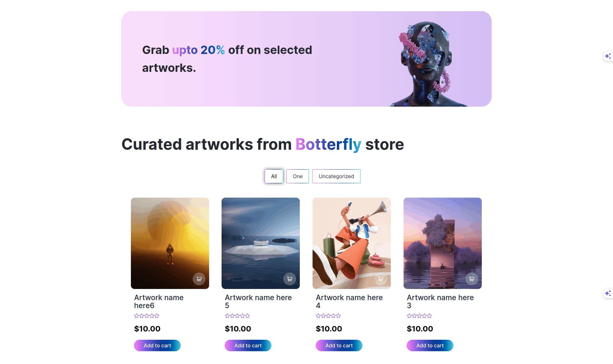The width and height of the screenshot is (613, 364).
Task: Open Artwork name here 5 title link
Action: tap(258, 301)
